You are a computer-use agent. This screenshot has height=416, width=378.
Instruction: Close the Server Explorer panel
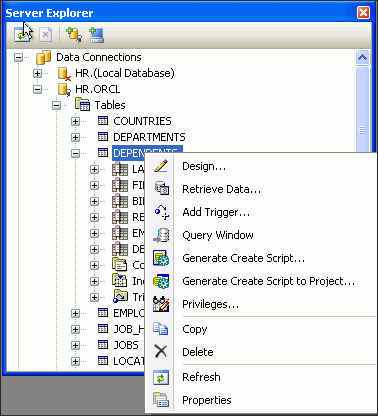click(x=363, y=13)
